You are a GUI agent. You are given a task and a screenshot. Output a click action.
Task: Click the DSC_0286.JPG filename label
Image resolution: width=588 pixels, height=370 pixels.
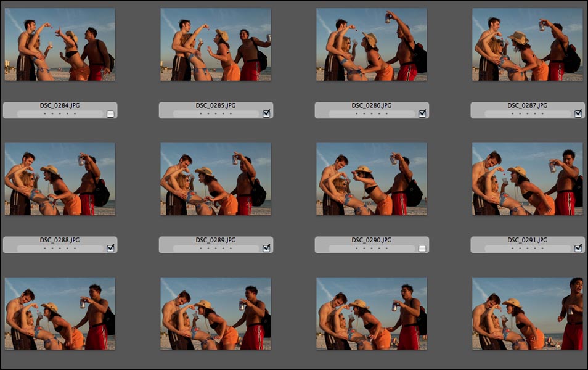click(x=372, y=105)
